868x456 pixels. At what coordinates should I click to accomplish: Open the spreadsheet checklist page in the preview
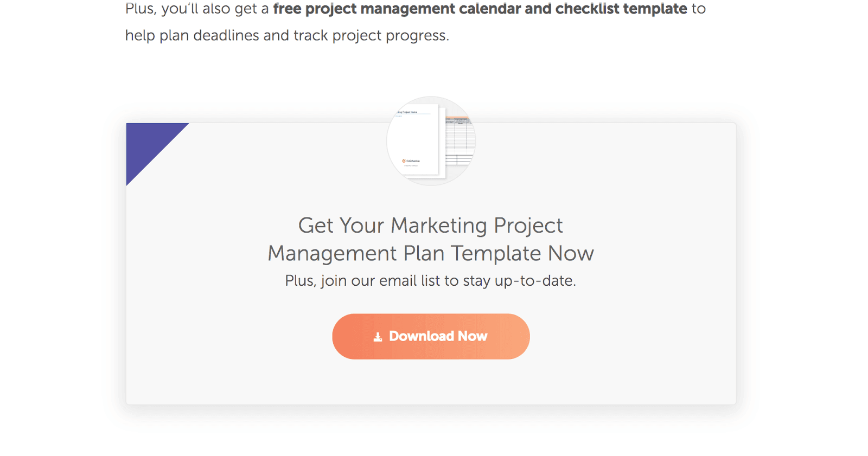459,141
